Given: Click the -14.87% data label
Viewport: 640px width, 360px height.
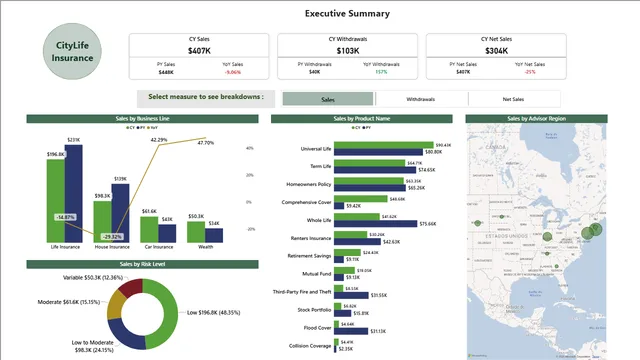Looking at the screenshot, I should (65, 217).
